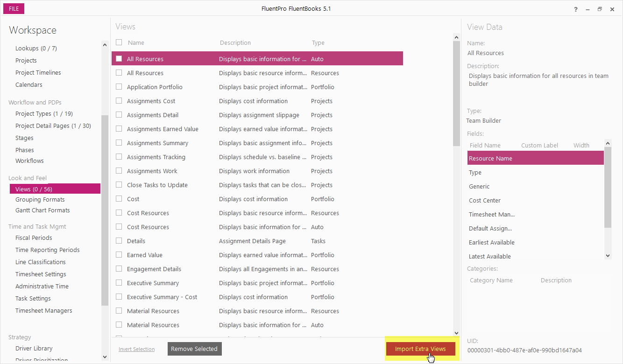
Task: Select the Generic field row
Action: (535, 186)
